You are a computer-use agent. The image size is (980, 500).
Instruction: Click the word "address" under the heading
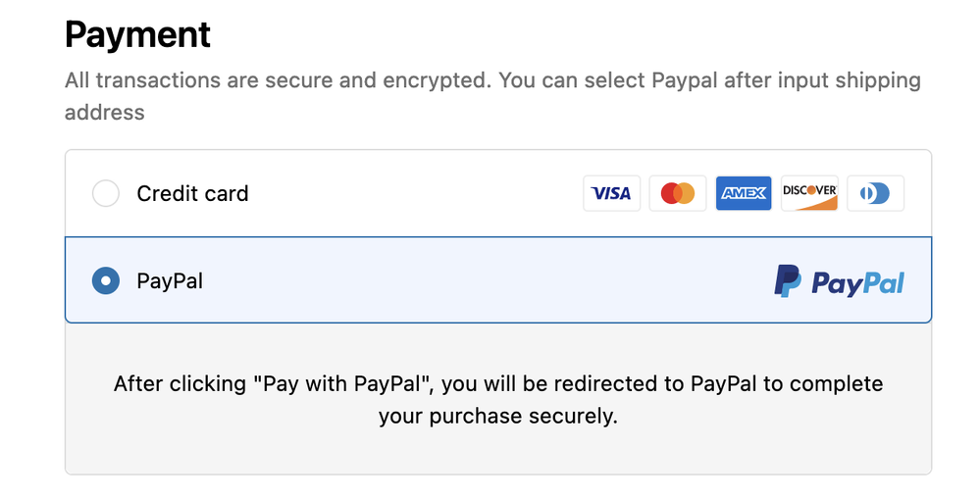(104, 113)
